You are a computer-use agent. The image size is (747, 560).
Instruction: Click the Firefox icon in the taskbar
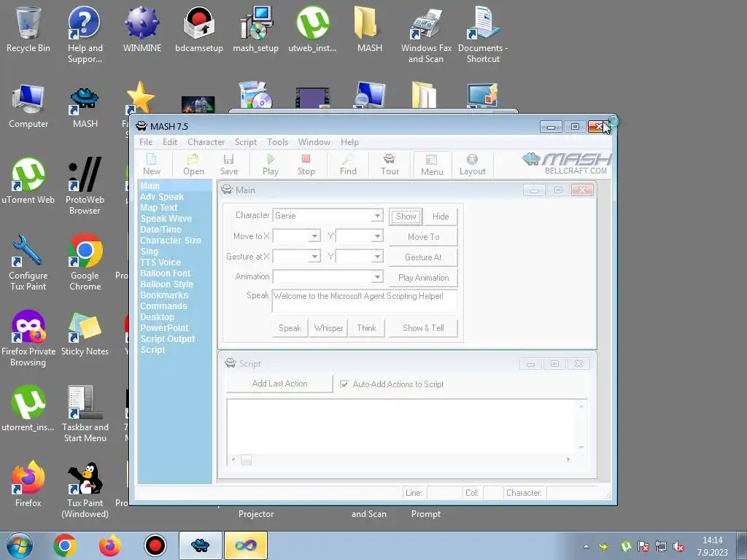tap(109, 545)
